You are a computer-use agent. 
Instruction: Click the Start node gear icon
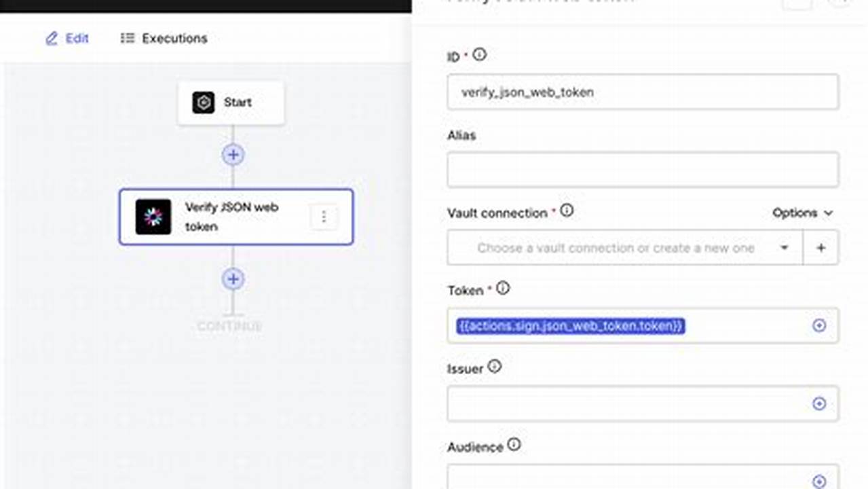203,103
